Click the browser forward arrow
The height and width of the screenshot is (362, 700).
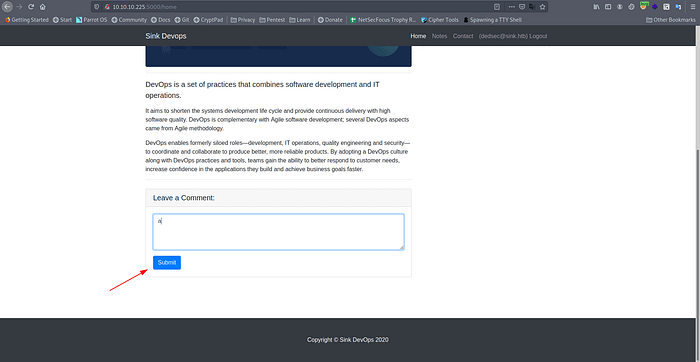click(x=19, y=7)
